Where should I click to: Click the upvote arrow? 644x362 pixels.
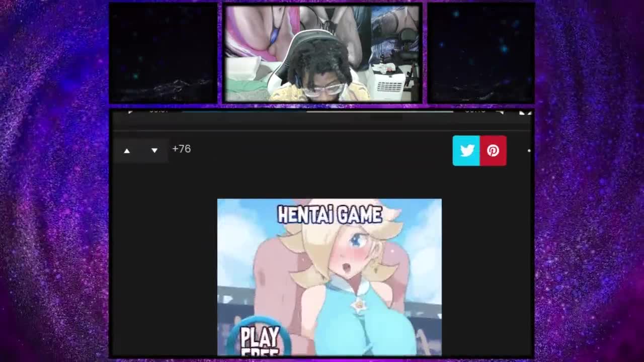tap(127, 150)
